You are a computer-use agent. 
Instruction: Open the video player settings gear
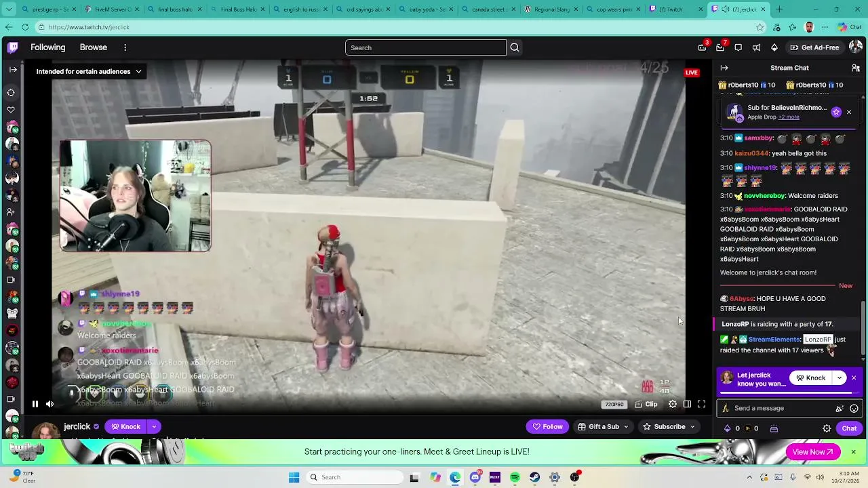pos(673,404)
